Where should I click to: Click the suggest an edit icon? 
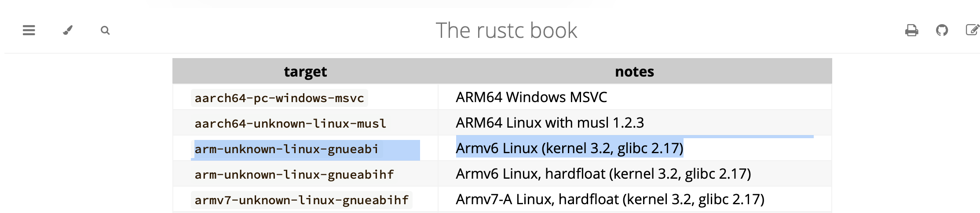click(x=972, y=30)
